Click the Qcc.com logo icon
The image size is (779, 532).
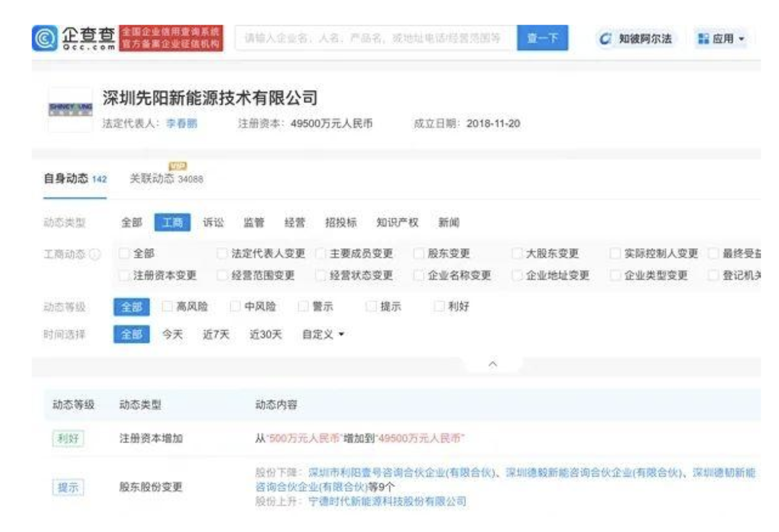click(44, 38)
